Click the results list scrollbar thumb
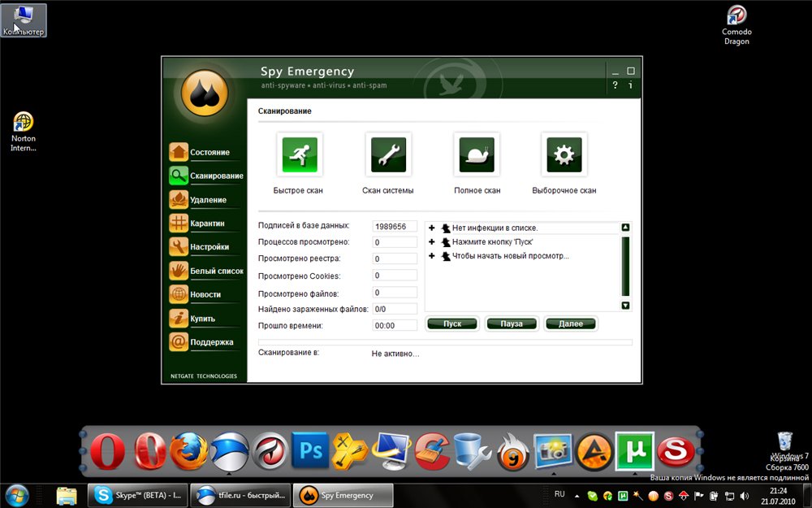Screen dimensions: 812x508 pyautogui.click(x=625, y=266)
